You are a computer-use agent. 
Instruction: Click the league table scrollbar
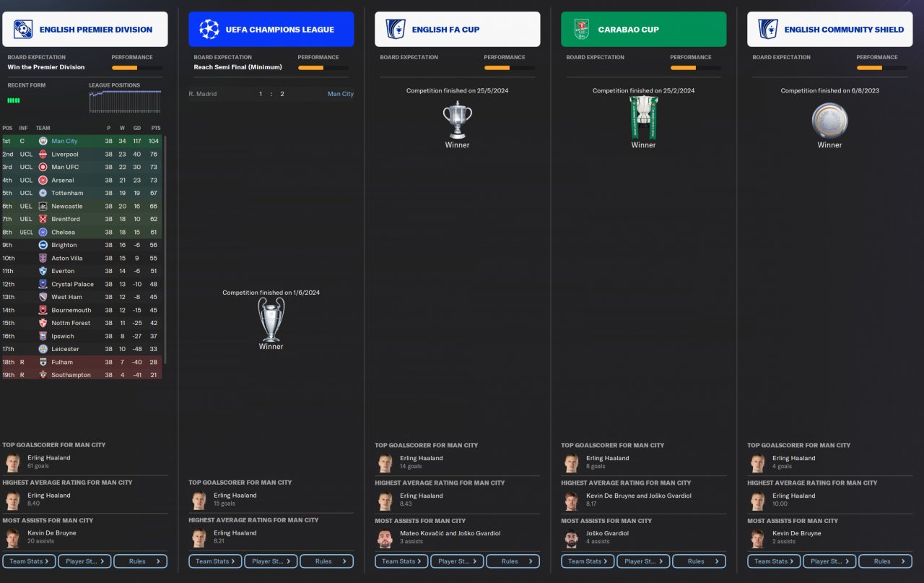[165, 249]
